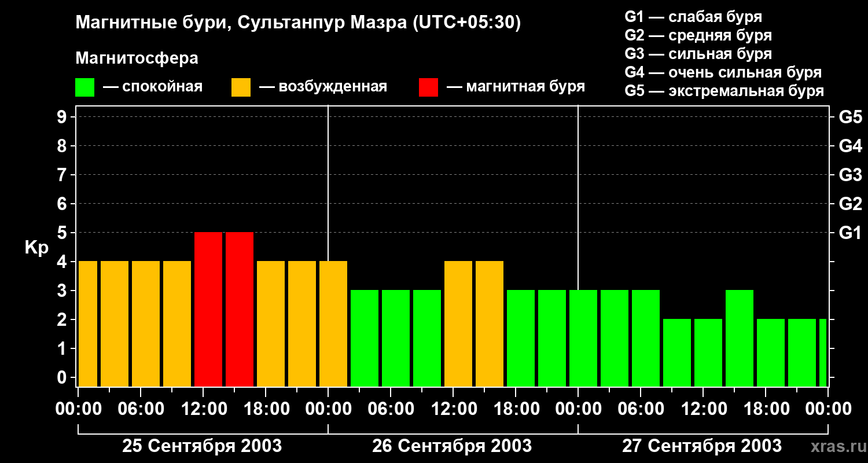Click the 'Kp' axis title
Image resolution: width=868 pixels, height=463 pixels.
36,248
